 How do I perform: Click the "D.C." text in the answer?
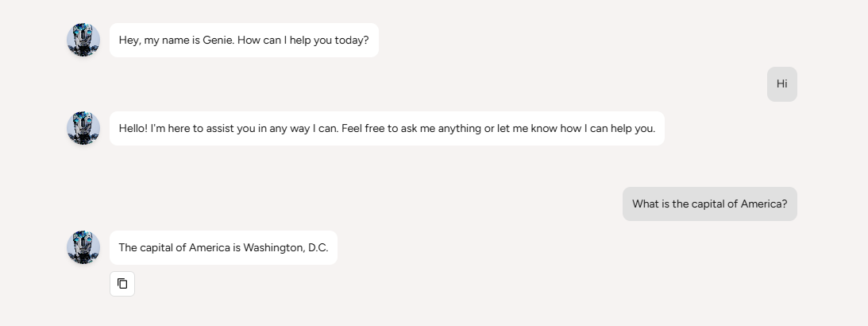tap(318, 247)
